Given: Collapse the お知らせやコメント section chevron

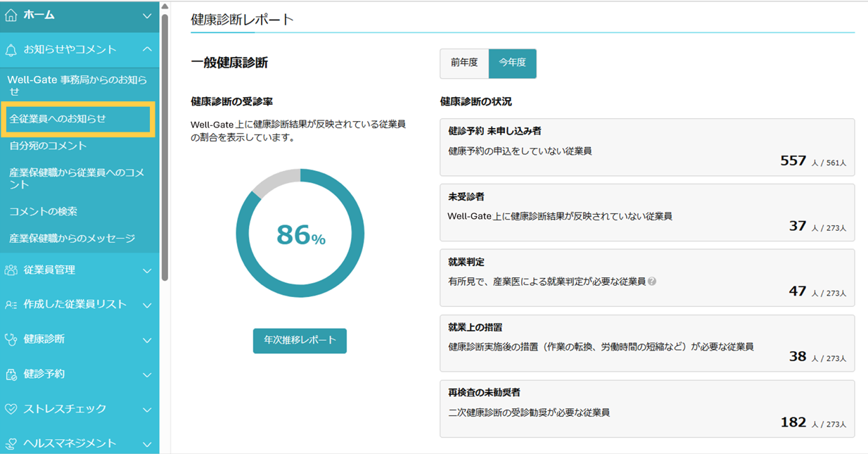Looking at the screenshot, I should (x=146, y=49).
